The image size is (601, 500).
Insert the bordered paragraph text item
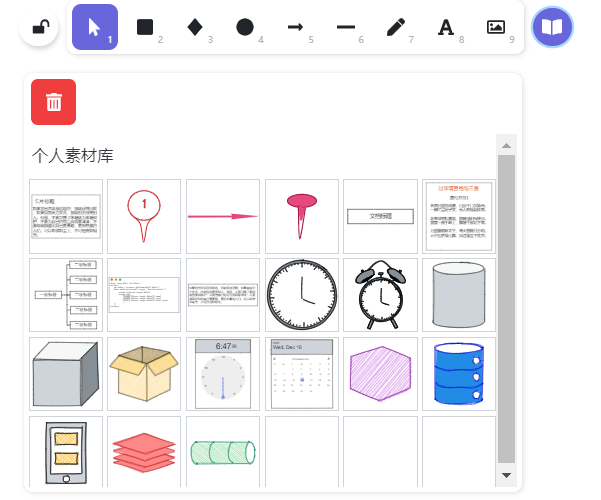[x=223, y=295]
